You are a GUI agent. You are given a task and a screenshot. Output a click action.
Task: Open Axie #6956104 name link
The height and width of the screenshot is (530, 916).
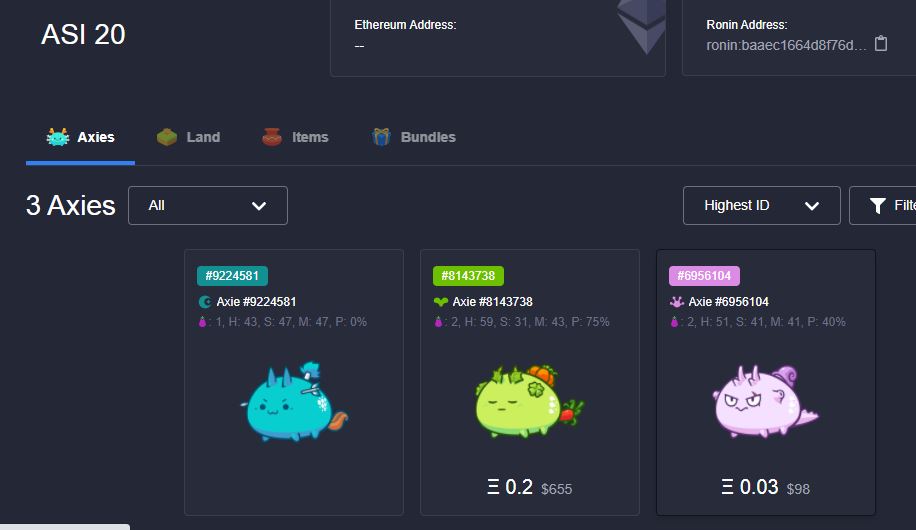click(x=728, y=302)
